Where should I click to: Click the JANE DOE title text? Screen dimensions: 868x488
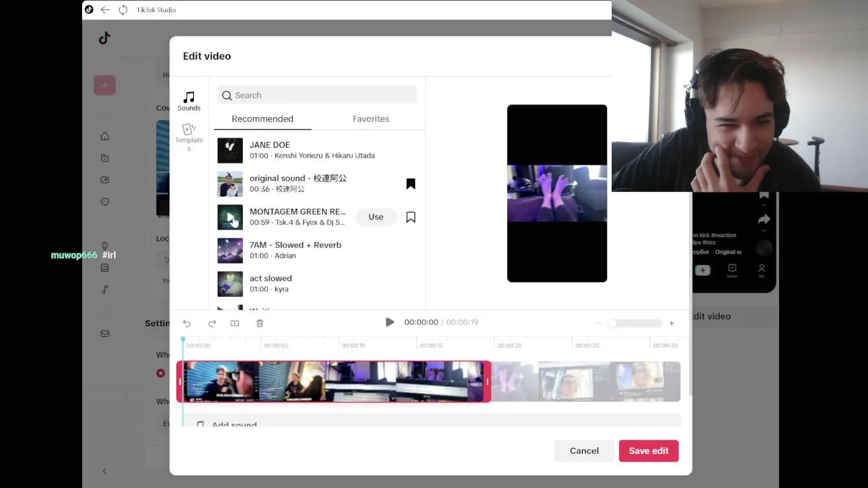click(270, 145)
